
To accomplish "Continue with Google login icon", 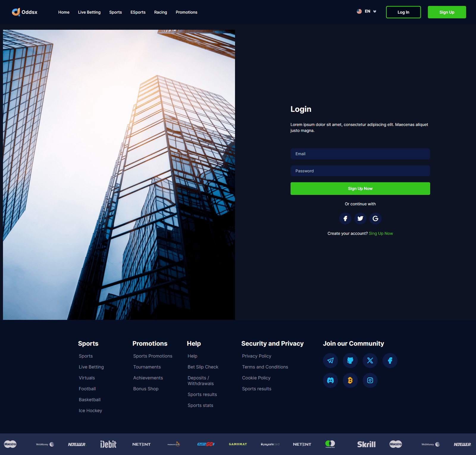I will (375, 218).
